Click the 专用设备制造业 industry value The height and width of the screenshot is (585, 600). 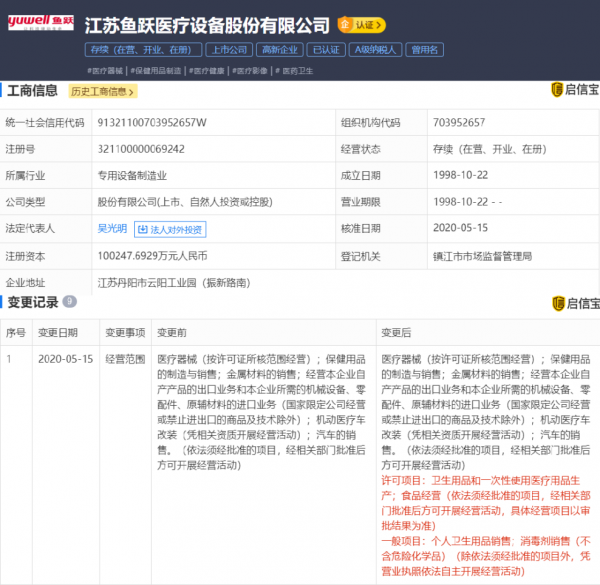tap(132, 176)
